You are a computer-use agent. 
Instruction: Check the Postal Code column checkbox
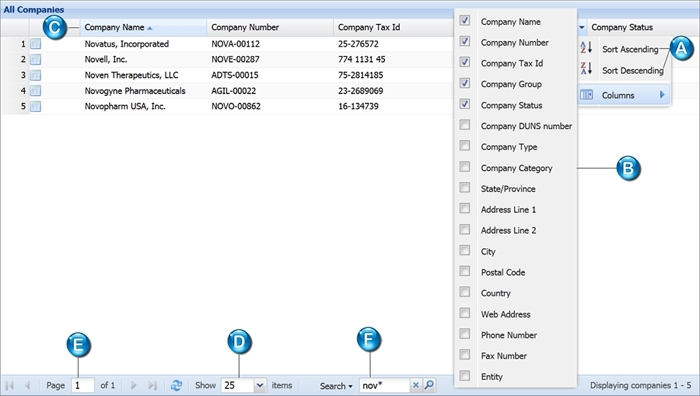[465, 271]
